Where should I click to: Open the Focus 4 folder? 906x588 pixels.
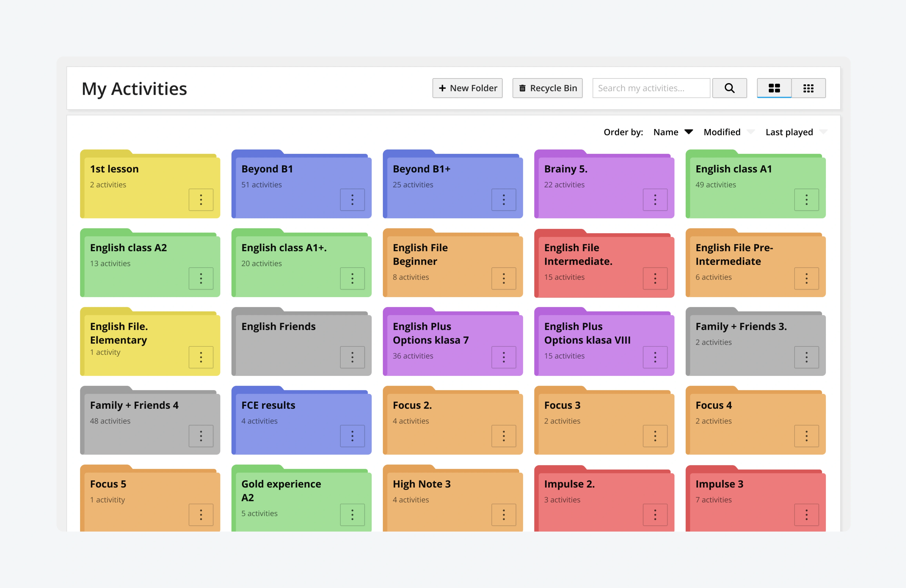click(x=756, y=421)
